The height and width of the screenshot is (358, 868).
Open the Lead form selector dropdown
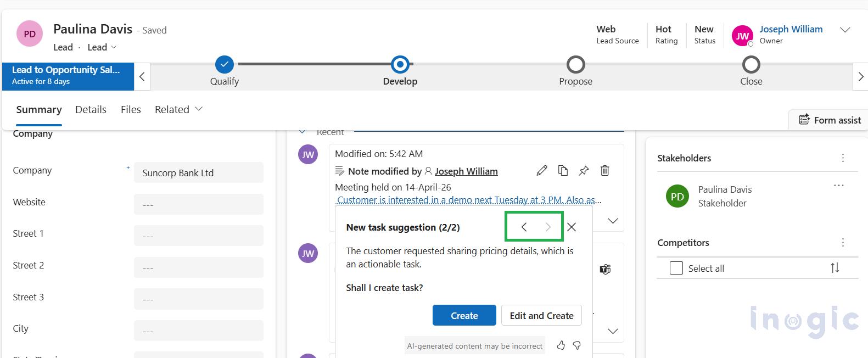point(102,47)
